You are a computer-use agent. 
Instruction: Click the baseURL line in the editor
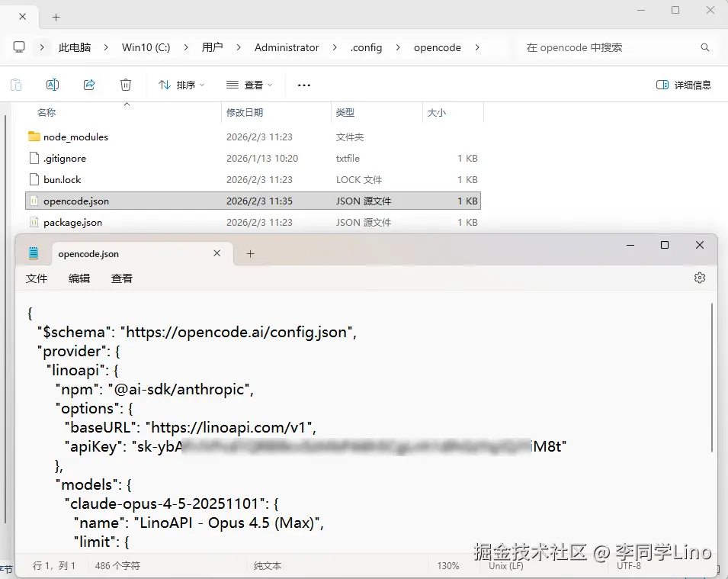[191, 427]
